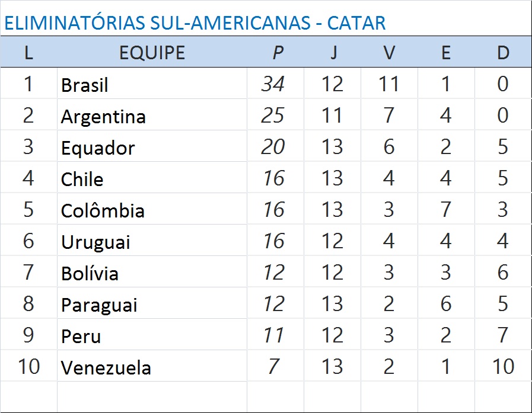Click the V wins column header
532x413 pixels.
pos(389,53)
